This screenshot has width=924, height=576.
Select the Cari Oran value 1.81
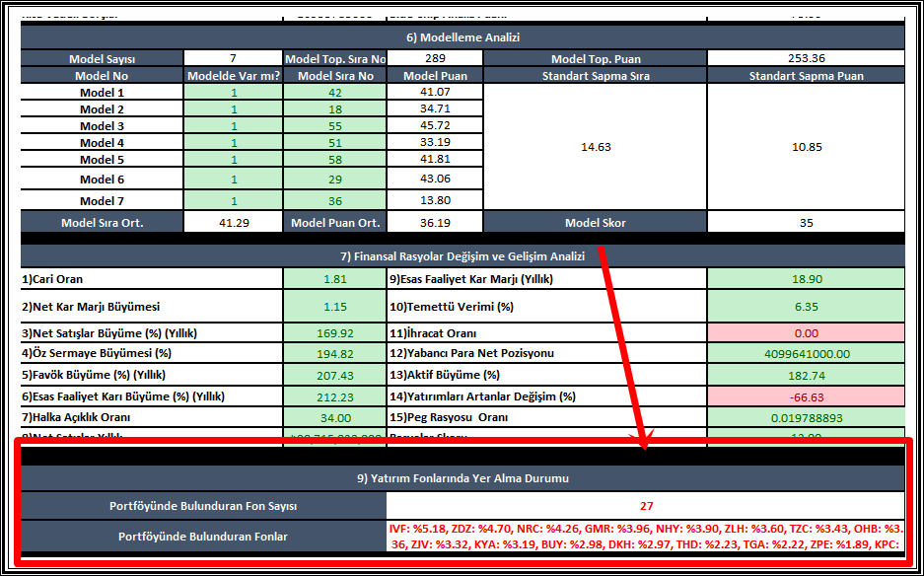tap(335, 279)
